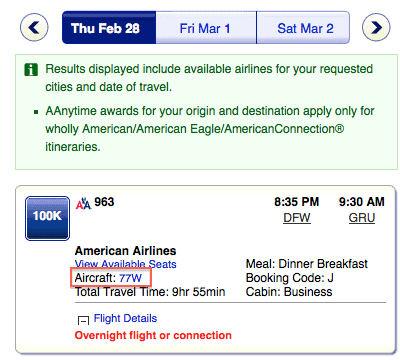Click the 9:30 AM arrival time
The width and height of the screenshot is (400, 360).
[x=362, y=202]
